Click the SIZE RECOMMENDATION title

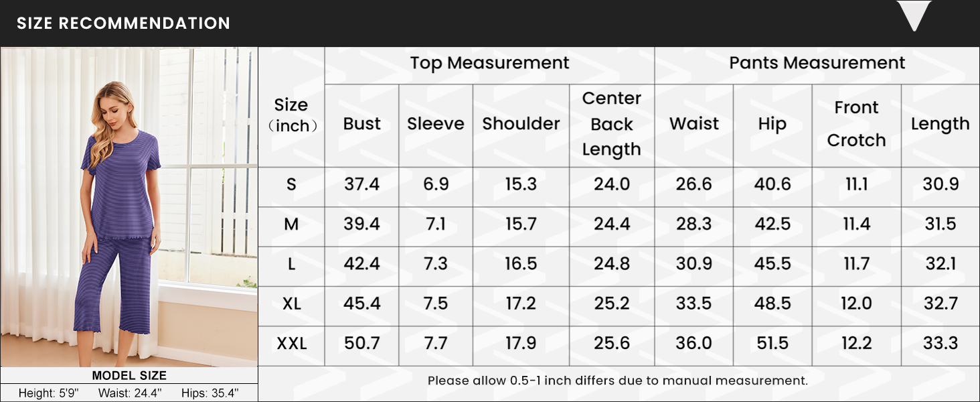pyautogui.click(x=123, y=23)
